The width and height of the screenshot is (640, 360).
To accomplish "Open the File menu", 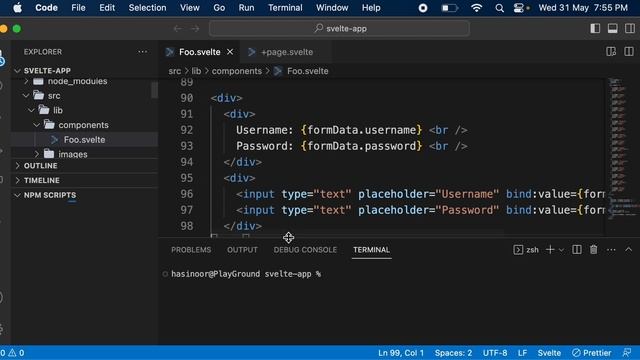I will click(78, 8).
